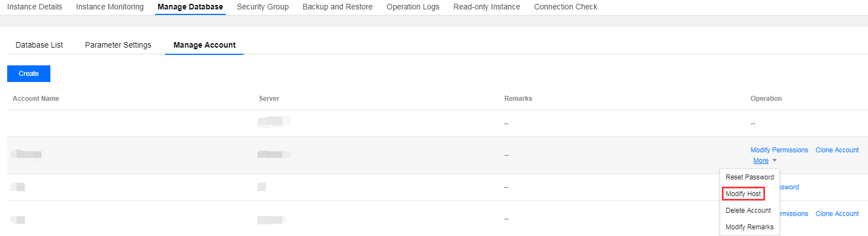Open the Security Group tab

point(262,7)
